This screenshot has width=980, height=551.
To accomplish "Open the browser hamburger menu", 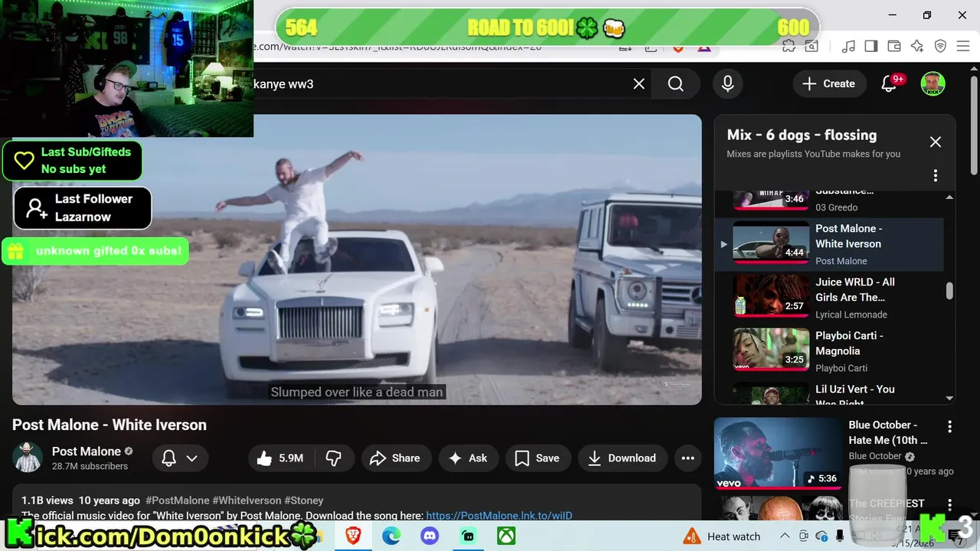I will [963, 47].
